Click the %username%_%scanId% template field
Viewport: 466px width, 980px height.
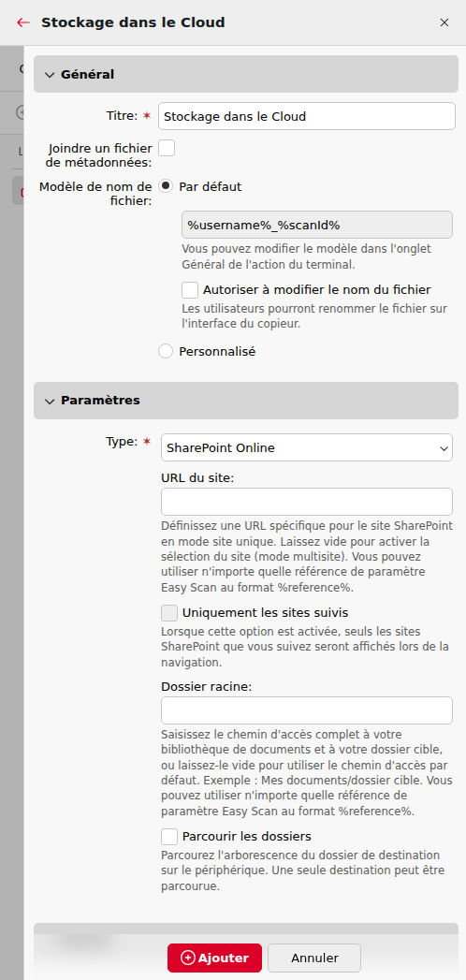coord(317,225)
